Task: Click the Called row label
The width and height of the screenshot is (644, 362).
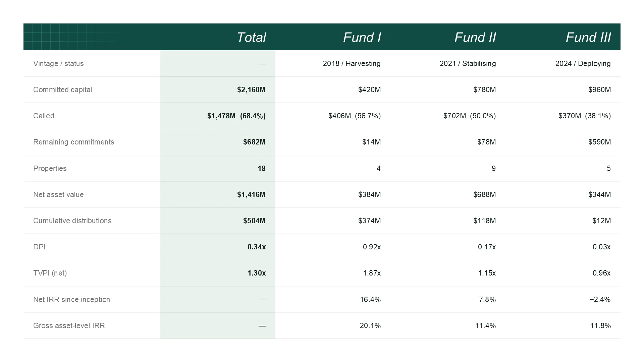Action: pyautogui.click(x=44, y=116)
